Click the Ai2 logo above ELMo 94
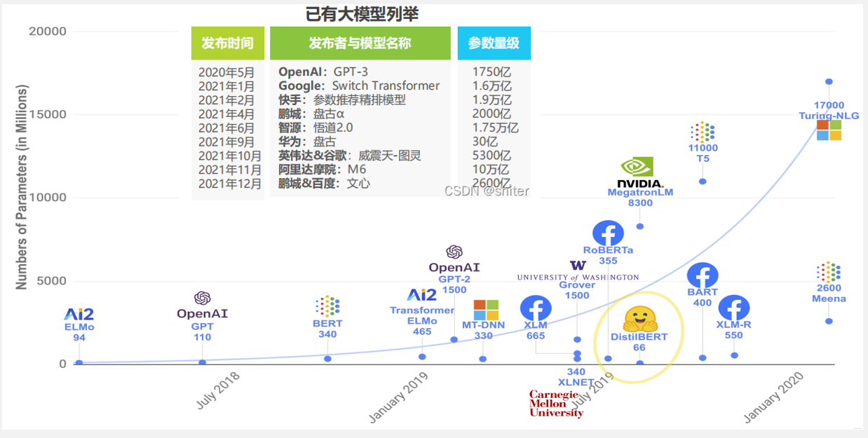868x438 pixels. [79, 314]
